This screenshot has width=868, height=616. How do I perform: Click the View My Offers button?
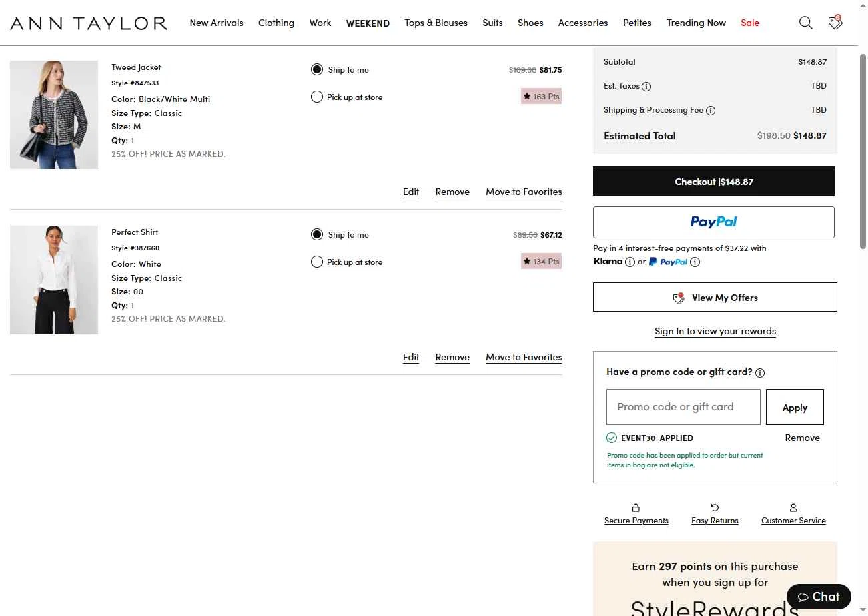coord(715,298)
